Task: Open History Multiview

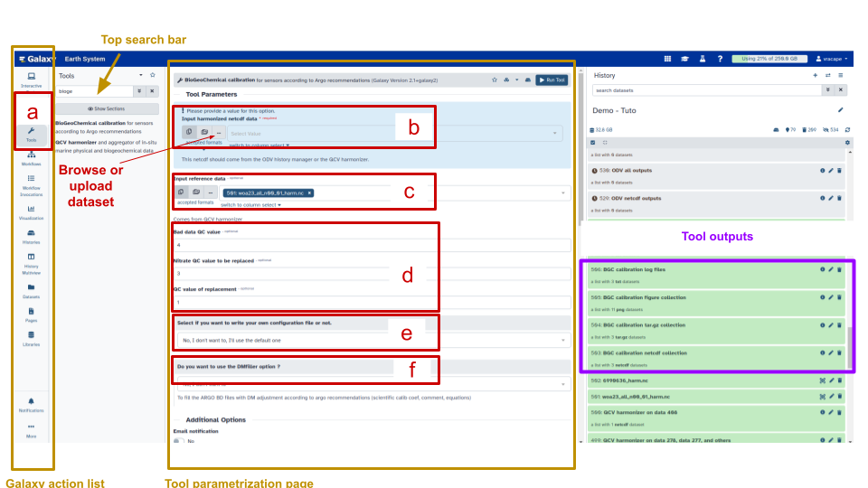Action: [32, 260]
